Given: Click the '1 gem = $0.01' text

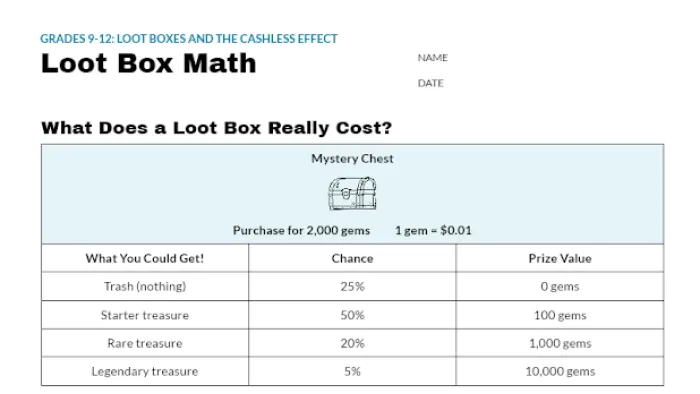Looking at the screenshot, I should point(433,230).
